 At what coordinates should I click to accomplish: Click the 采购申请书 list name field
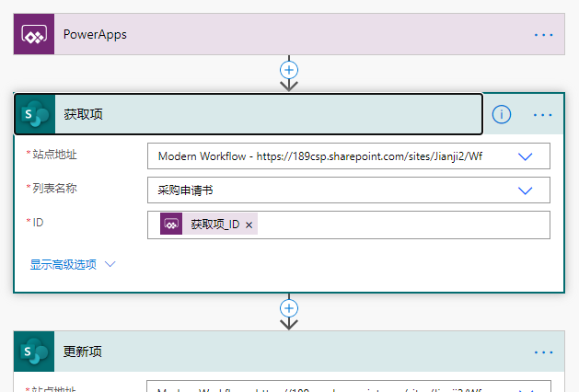pyautogui.click(x=349, y=190)
